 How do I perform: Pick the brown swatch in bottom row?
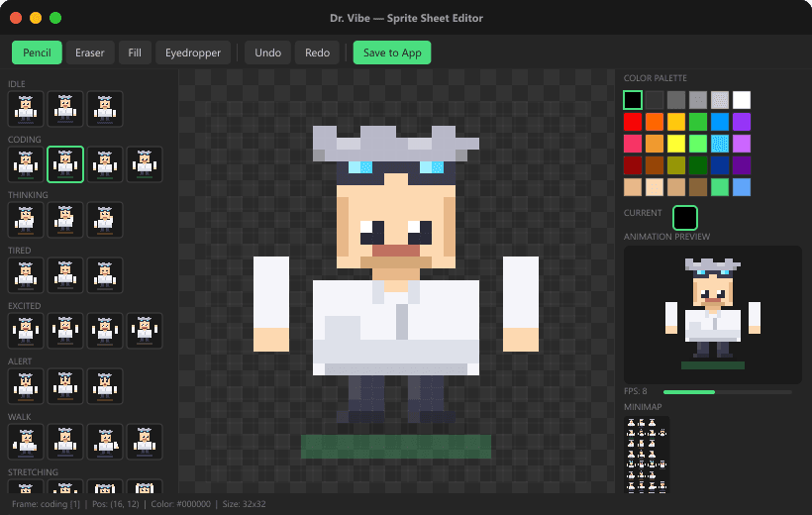point(698,187)
